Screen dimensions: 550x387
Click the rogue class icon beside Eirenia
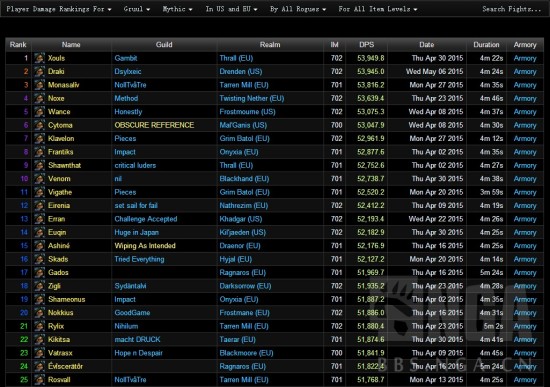tap(40, 206)
